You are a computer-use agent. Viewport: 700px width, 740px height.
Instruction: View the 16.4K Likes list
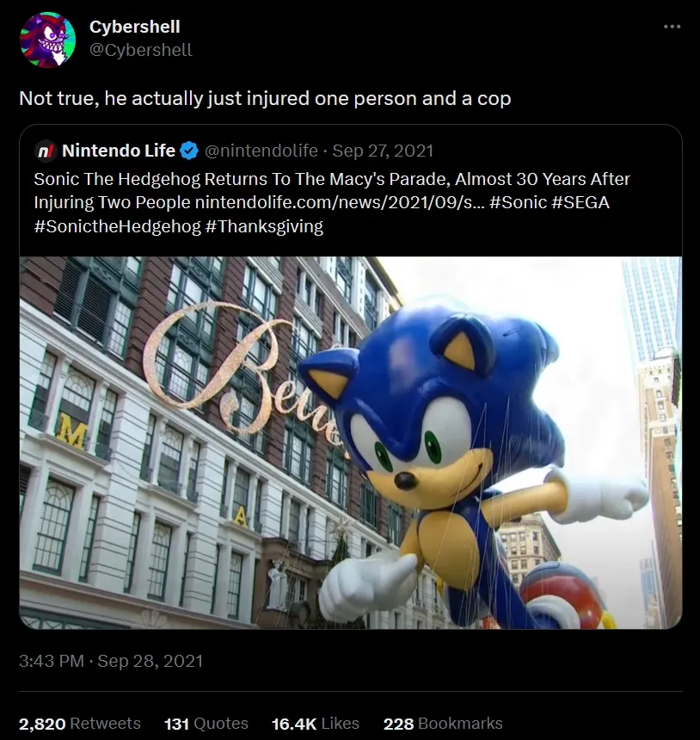(315, 723)
